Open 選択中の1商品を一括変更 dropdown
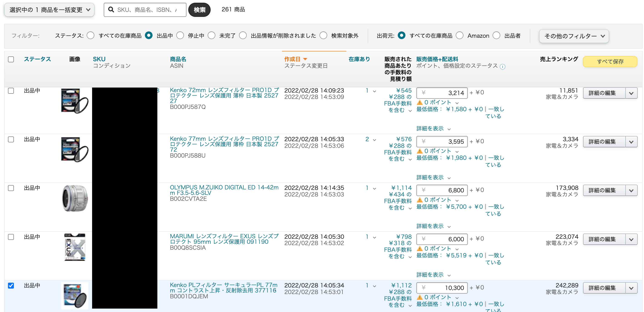The height and width of the screenshot is (312, 644). pyautogui.click(x=49, y=10)
